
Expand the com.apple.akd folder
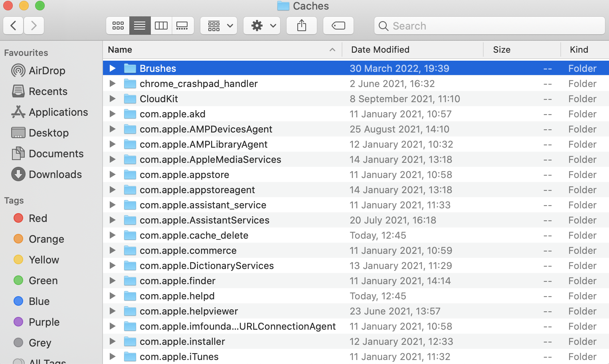tap(113, 114)
